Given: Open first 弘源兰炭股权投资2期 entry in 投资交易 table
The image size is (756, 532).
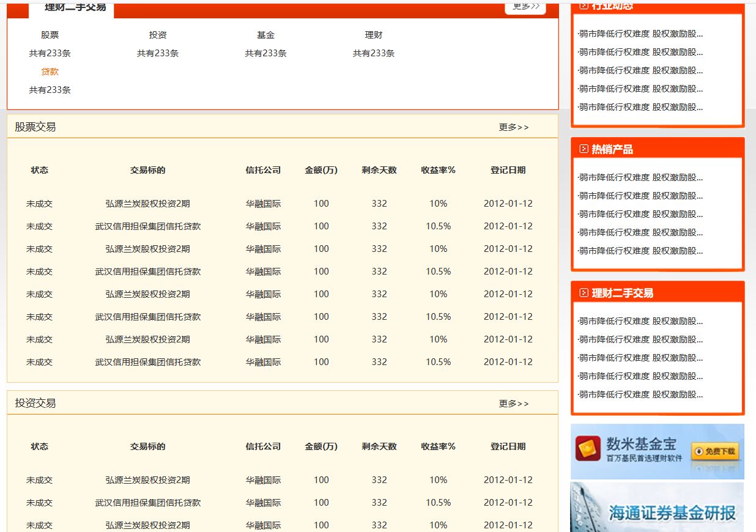Looking at the screenshot, I should (148, 480).
